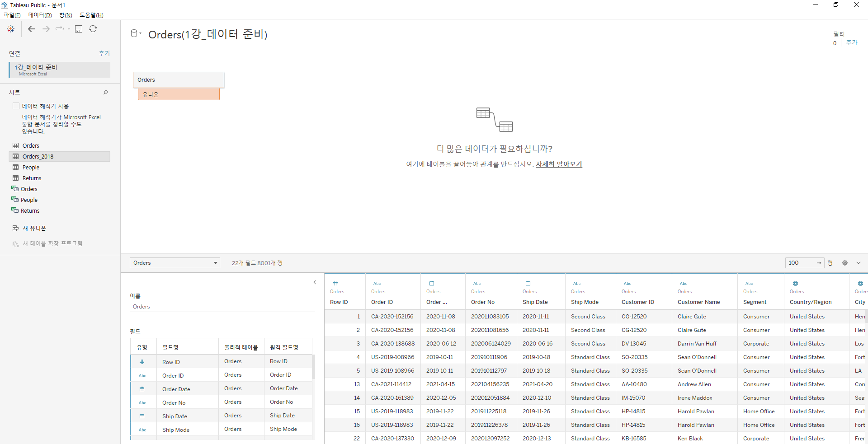Viewport: 868px width, 444px height.
Task: Click the new table extension option
Action: coord(47,244)
